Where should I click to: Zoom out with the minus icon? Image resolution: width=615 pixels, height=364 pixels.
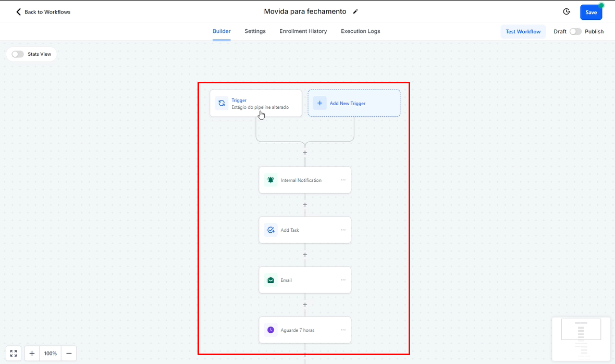click(x=69, y=354)
